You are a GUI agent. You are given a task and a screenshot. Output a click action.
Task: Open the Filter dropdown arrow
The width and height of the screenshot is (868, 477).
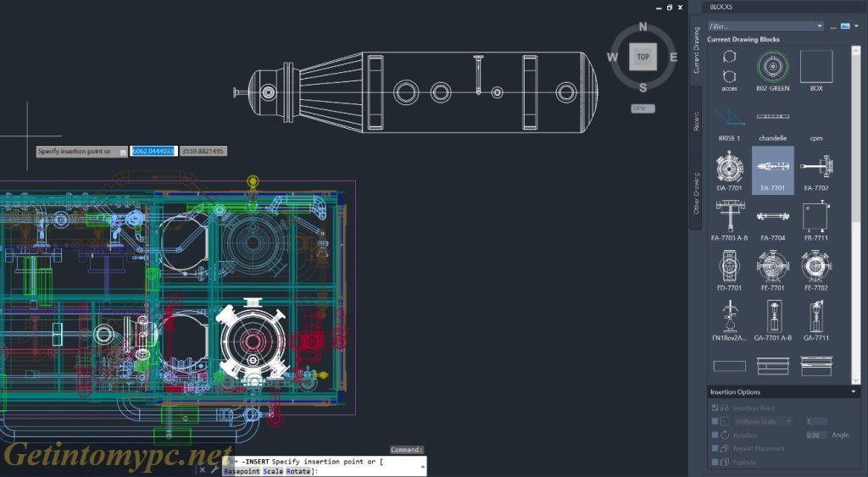[820, 26]
